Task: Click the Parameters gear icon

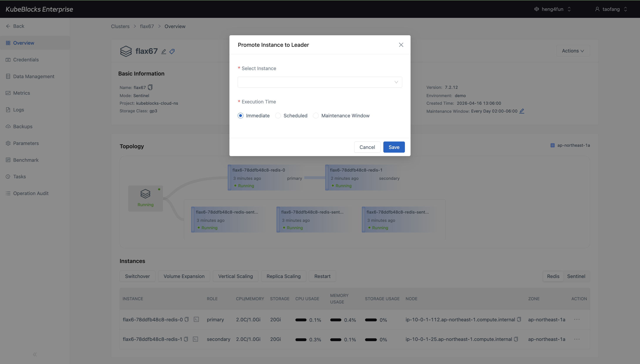Action: [8, 143]
